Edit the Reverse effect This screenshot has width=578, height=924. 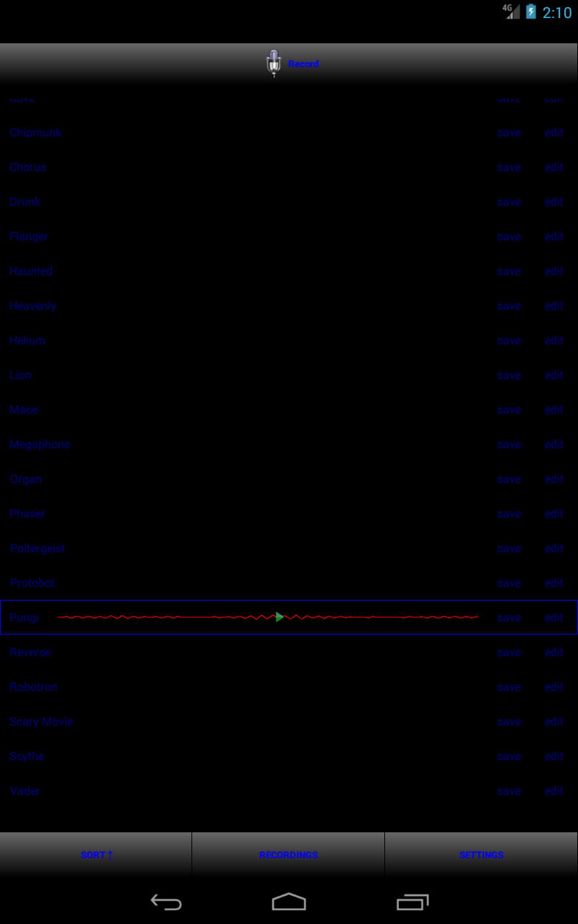click(554, 653)
